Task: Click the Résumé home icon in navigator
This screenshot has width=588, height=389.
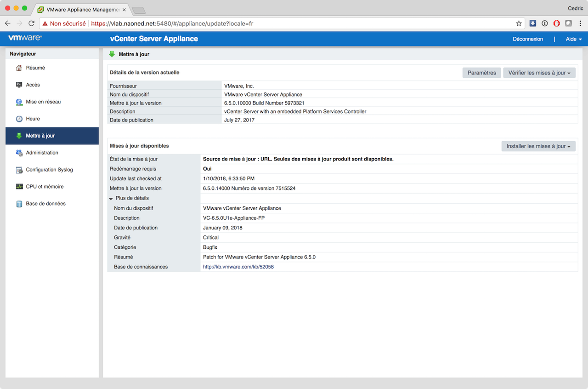Action: (19, 68)
